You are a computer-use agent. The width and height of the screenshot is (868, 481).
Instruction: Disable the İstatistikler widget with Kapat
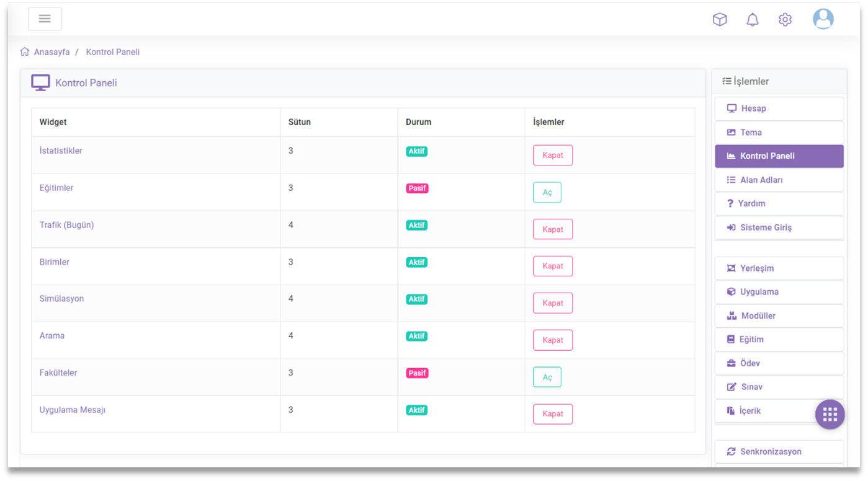(x=552, y=156)
